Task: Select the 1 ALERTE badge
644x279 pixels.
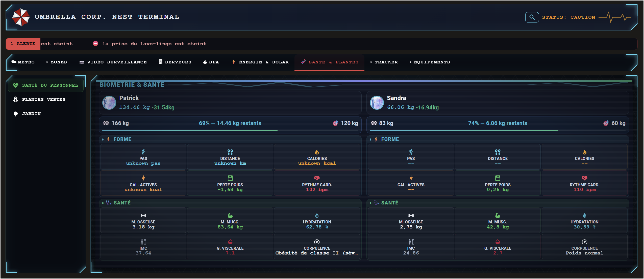Action: (23, 44)
